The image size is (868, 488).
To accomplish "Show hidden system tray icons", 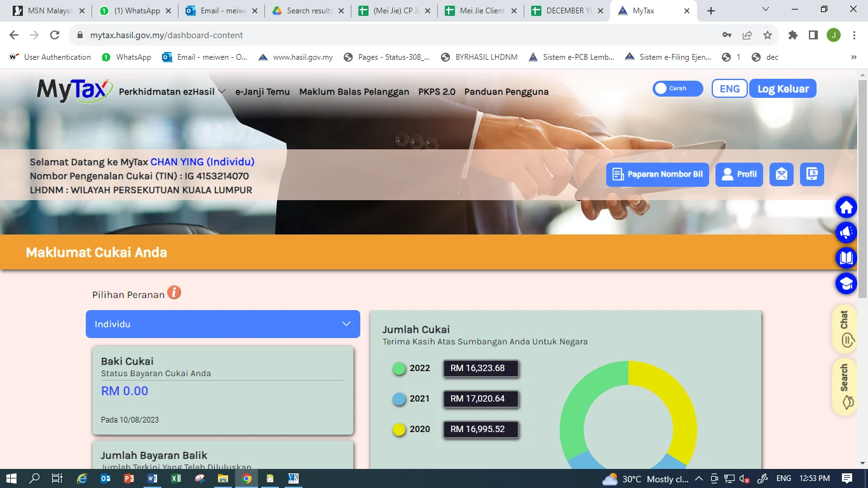I will 699,478.
